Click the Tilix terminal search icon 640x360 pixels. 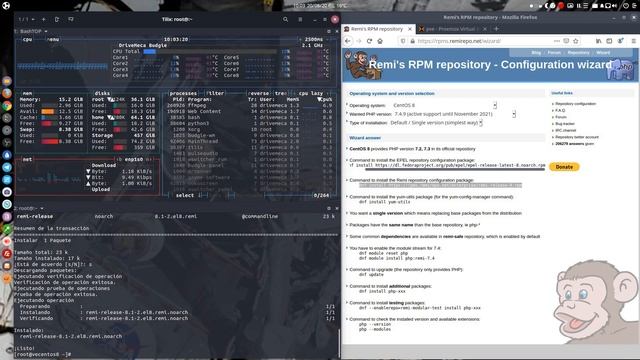285,19
